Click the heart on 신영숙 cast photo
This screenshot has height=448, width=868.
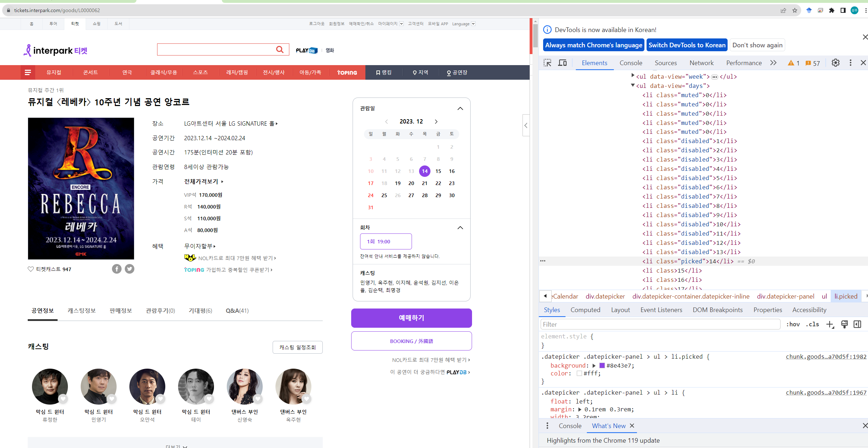click(x=258, y=399)
